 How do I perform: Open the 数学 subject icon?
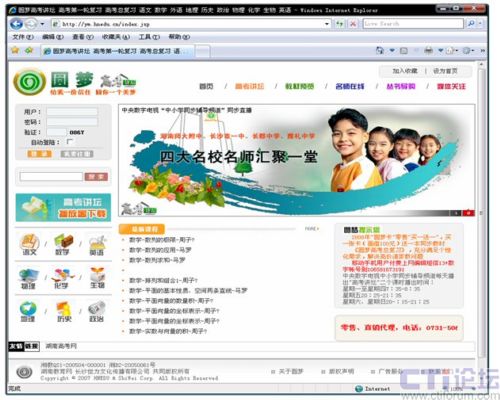(63, 244)
